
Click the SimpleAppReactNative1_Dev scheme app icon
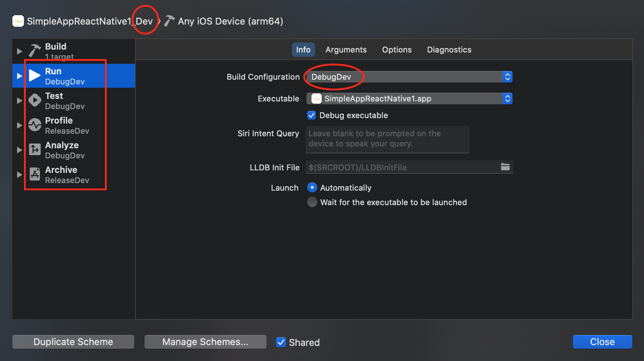18,21
